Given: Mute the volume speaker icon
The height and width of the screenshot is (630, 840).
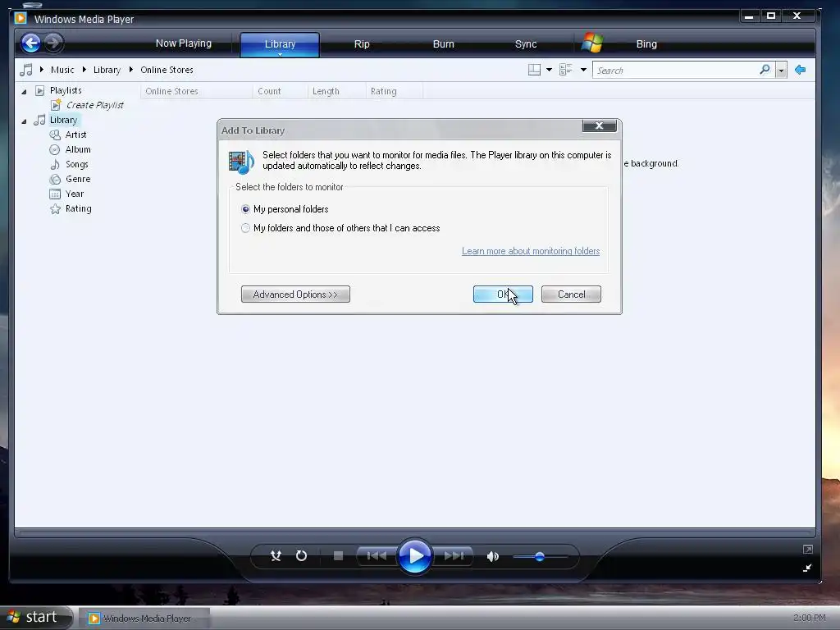Looking at the screenshot, I should coord(493,557).
